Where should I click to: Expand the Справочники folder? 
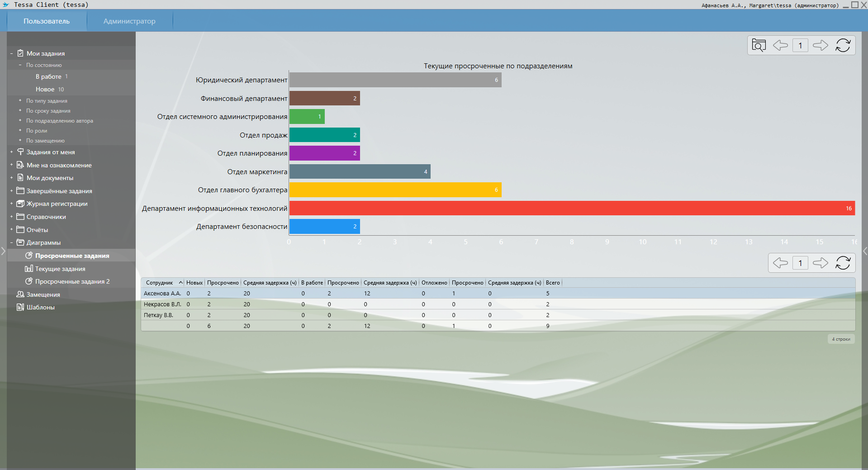pyautogui.click(x=11, y=217)
